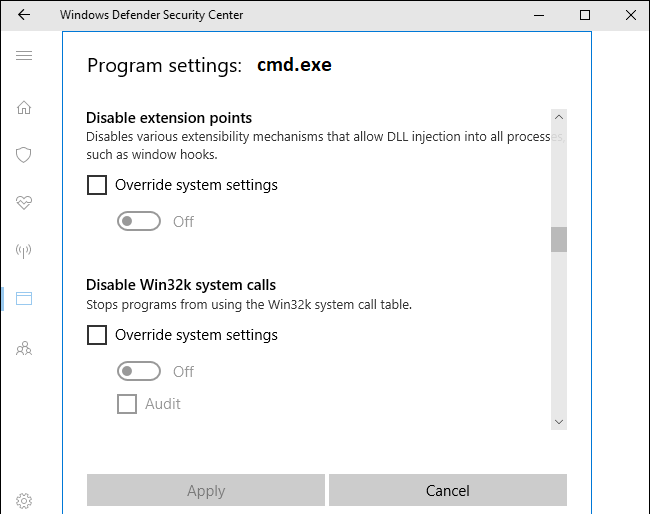
Task: Open Virus & threat protection shield icon
Action: (x=24, y=155)
